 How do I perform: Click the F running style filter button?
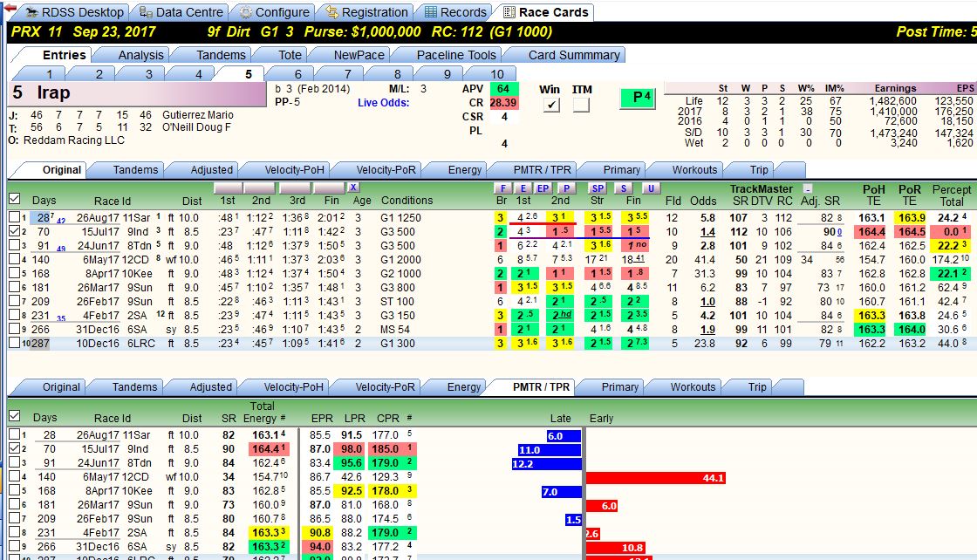coord(502,188)
